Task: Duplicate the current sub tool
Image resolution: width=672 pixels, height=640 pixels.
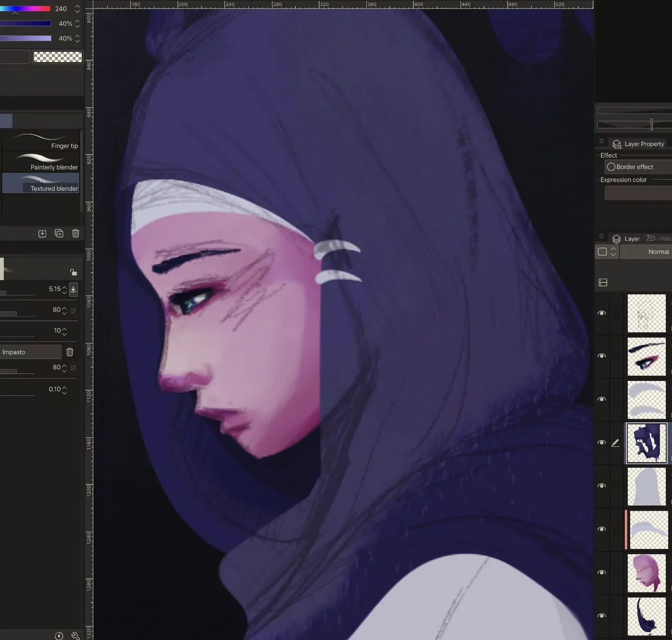Action: pos(59,233)
